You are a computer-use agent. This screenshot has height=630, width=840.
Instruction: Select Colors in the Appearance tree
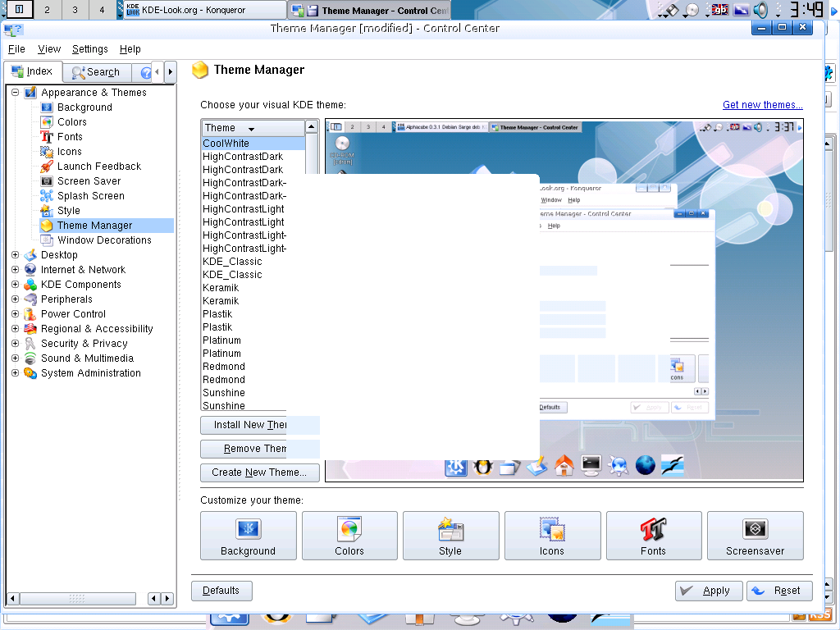click(71, 122)
